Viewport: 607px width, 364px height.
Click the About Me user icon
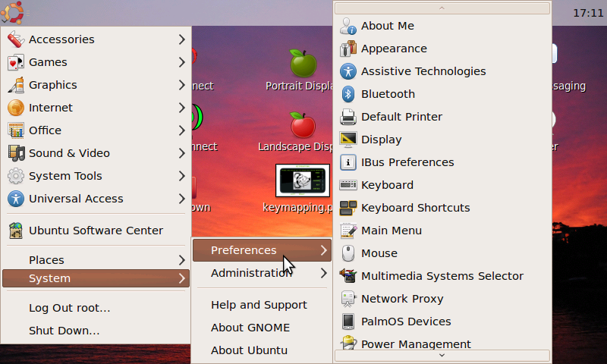[348, 26]
